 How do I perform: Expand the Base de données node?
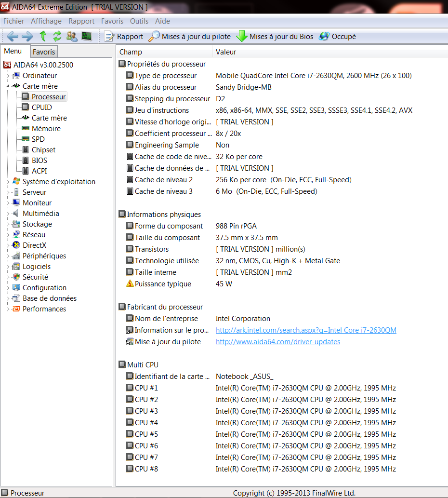point(8,298)
